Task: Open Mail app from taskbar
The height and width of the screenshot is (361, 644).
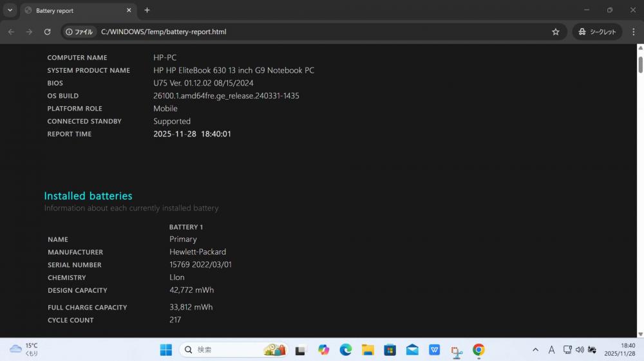Action: [x=412, y=349]
